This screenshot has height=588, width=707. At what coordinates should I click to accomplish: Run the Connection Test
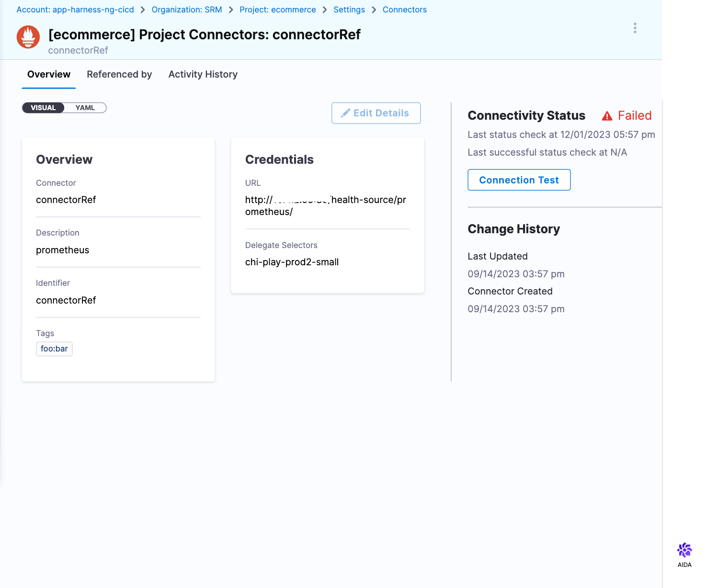click(x=519, y=180)
